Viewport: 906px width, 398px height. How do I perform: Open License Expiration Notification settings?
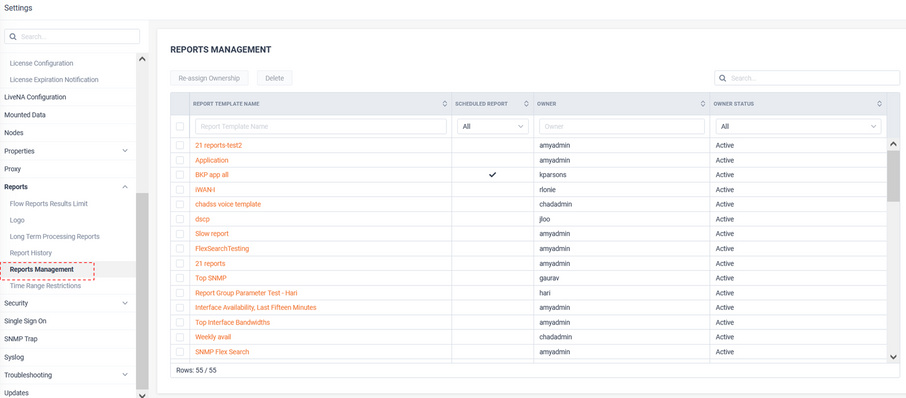(x=54, y=80)
